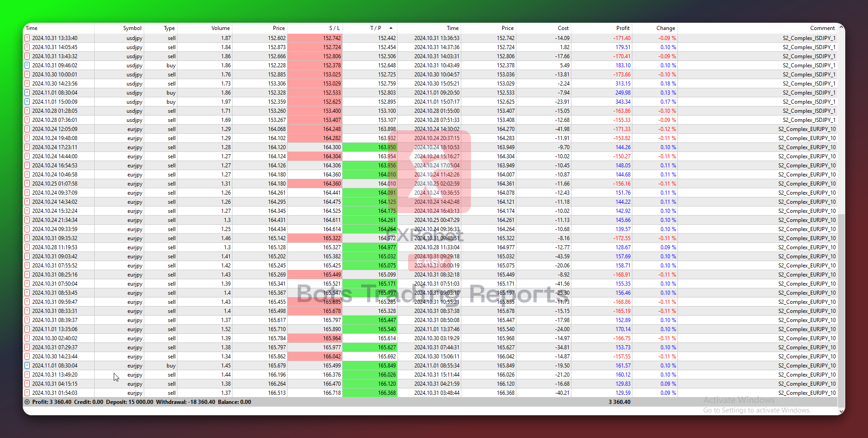Select the buy icon for trade 2024.11.01 15:00:09
Viewport: 868px width, 438px height.
pos(27,102)
